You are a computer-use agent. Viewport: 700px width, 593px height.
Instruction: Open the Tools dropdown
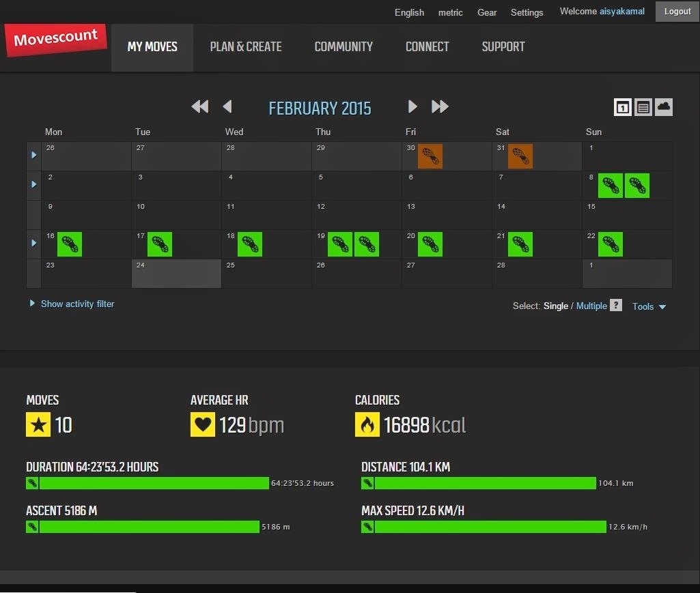point(649,306)
